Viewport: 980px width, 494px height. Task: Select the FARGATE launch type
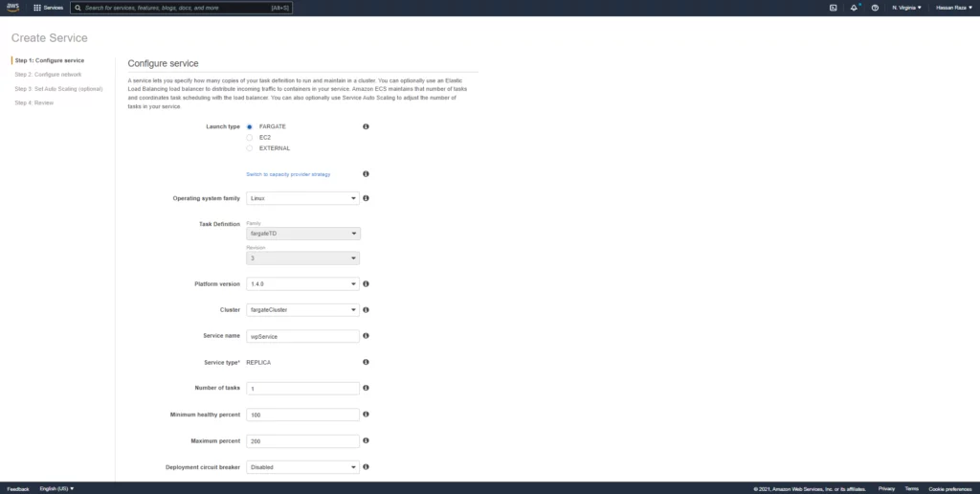(x=250, y=127)
